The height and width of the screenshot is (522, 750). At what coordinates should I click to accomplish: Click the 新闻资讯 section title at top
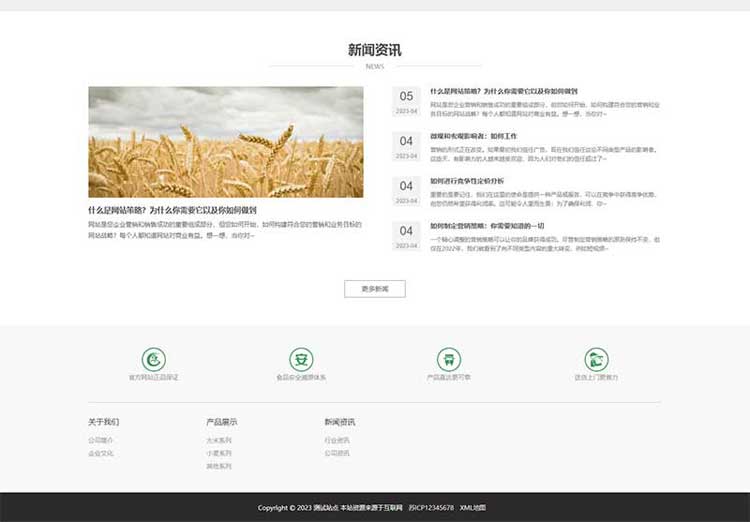[375, 50]
